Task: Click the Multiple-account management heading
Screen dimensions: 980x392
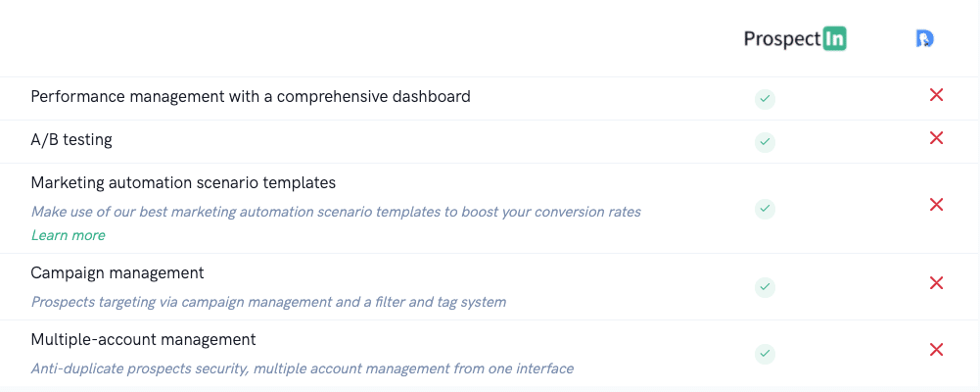Action: click(143, 339)
